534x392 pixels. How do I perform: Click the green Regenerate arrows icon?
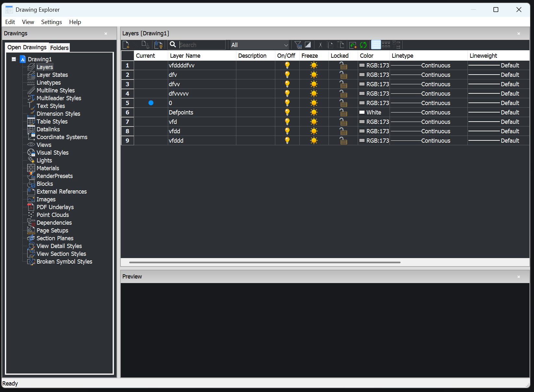tap(363, 45)
